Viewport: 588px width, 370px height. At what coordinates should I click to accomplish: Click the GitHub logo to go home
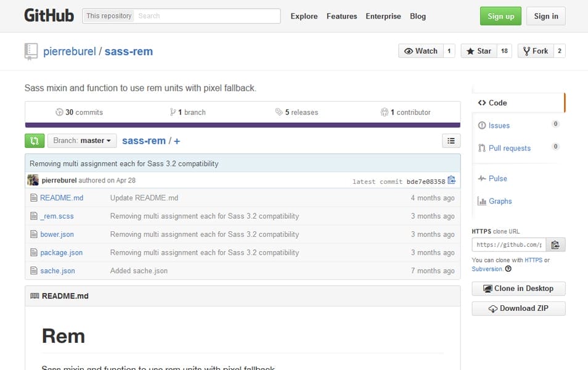tap(49, 15)
